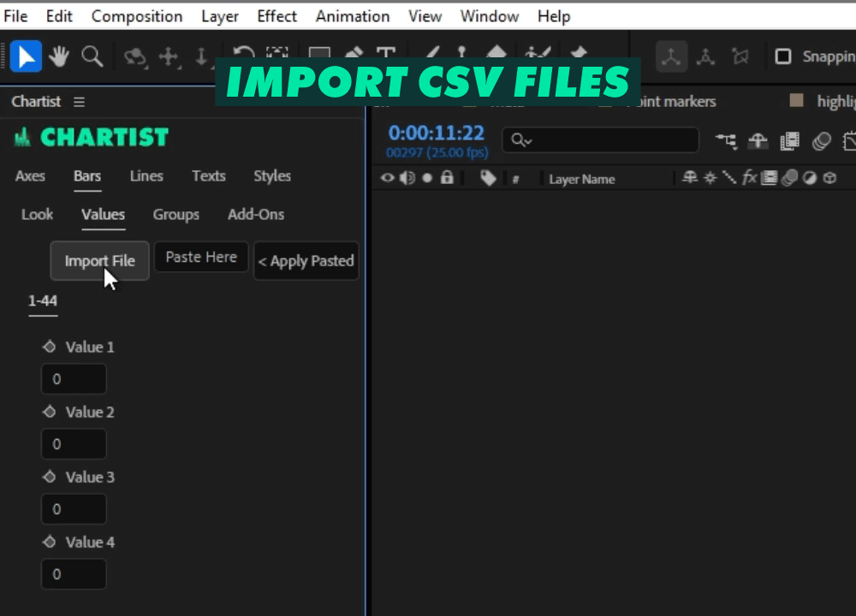856x616 pixels.
Task: Enable motion blur for the composition
Action: [820, 141]
